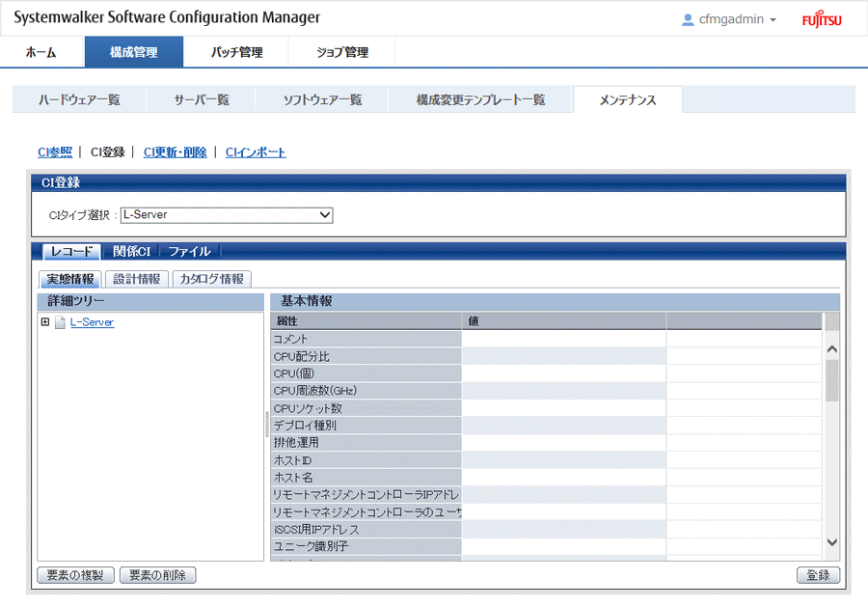
Task: Click the CI更新・削除 link
Action: [175, 152]
